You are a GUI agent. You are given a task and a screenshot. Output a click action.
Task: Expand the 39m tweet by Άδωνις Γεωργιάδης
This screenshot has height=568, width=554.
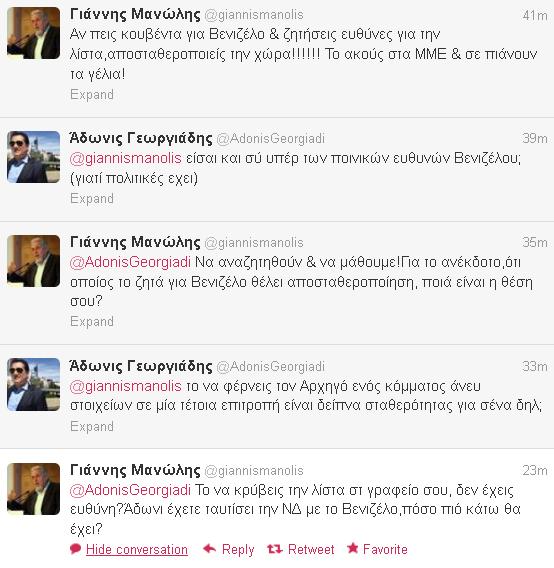tap(92, 199)
